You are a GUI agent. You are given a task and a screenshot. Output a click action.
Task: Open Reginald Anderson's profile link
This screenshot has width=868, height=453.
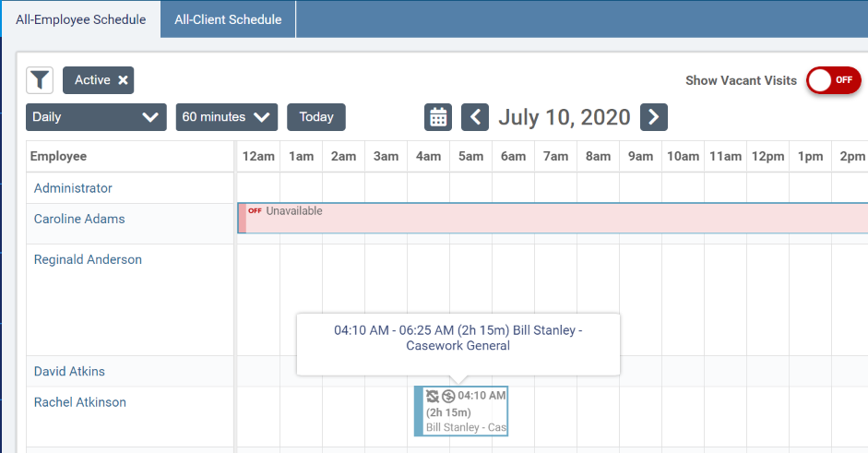pyautogui.click(x=88, y=259)
